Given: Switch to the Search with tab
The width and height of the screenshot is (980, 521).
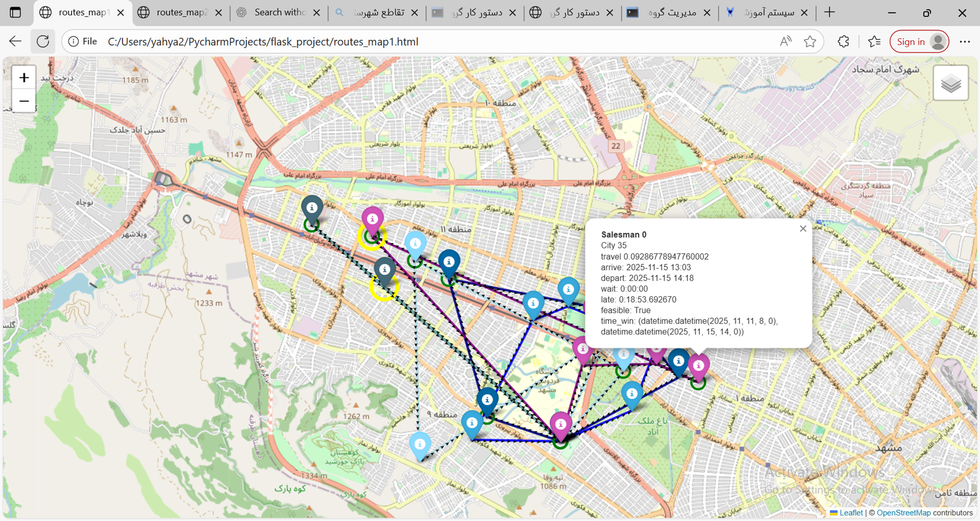Looking at the screenshot, I should 280,12.
